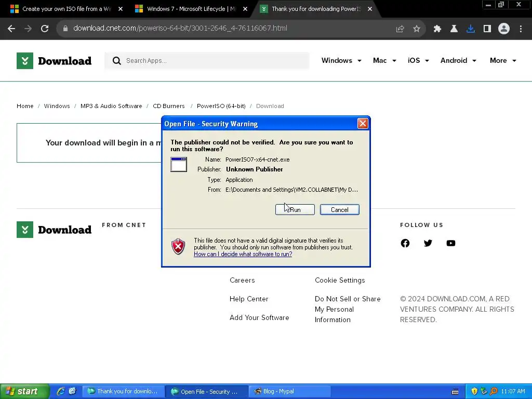The height and width of the screenshot is (399, 532).
Task: Switch to Blog - Mypal taskbar item
Action: 290,391
